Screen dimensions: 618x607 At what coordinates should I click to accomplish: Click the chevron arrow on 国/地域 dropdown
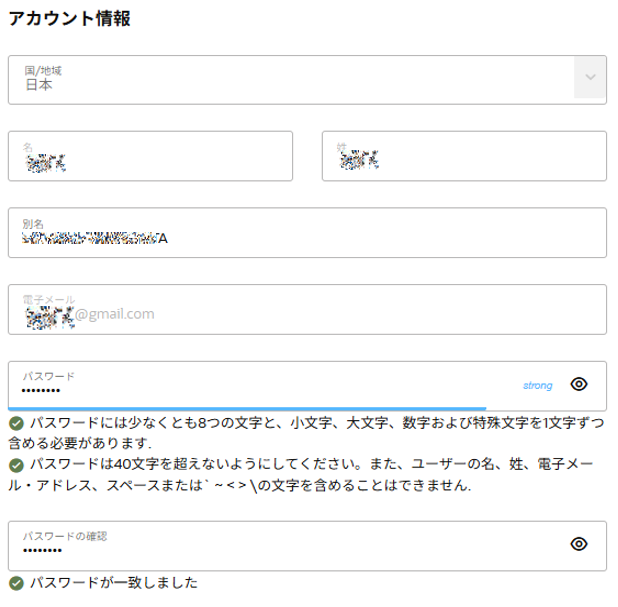tap(590, 79)
